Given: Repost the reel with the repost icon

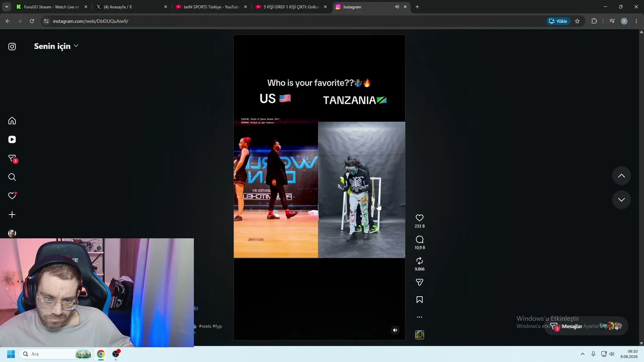Looking at the screenshot, I should point(420,261).
